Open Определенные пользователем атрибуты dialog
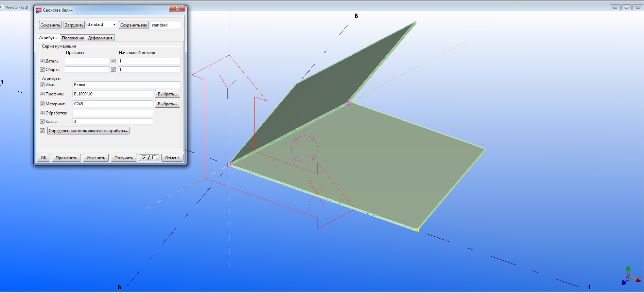Viewport: 644px width, 293px height. [88, 131]
